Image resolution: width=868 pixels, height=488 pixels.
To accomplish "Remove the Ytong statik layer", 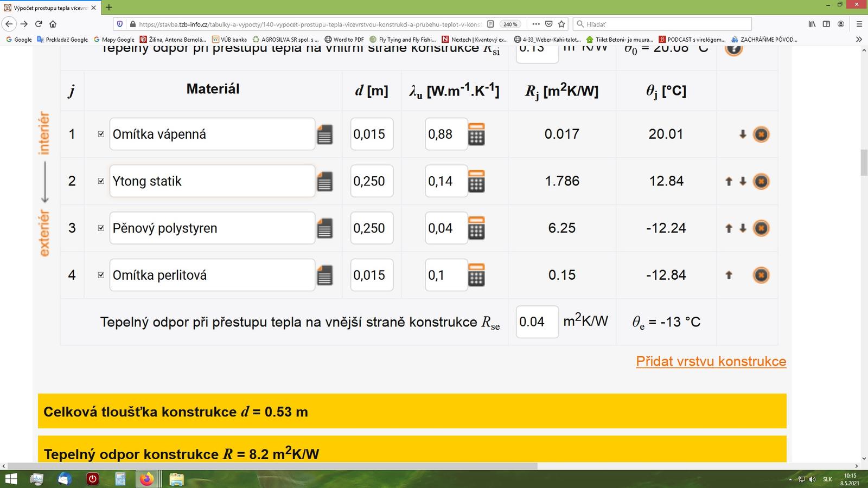I will [x=761, y=181].
